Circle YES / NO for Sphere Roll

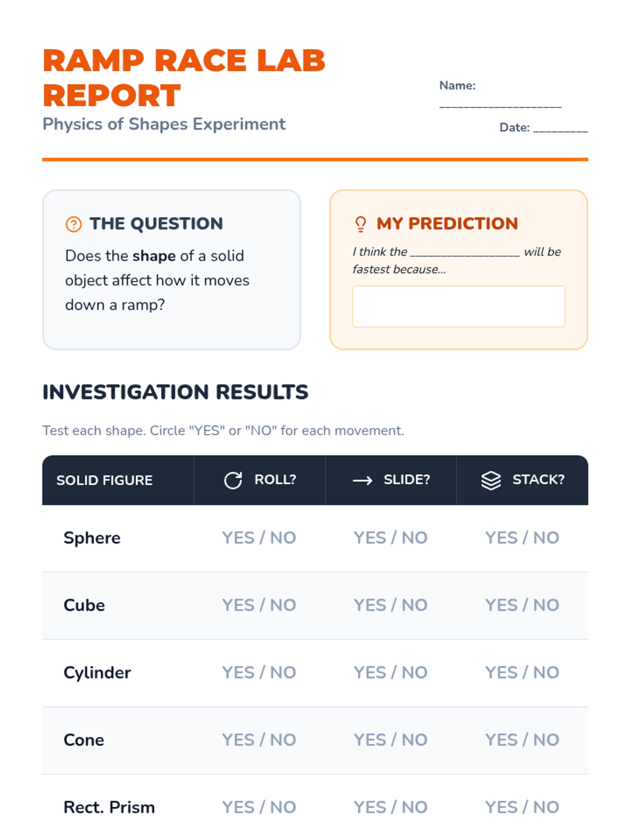coord(259,538)
